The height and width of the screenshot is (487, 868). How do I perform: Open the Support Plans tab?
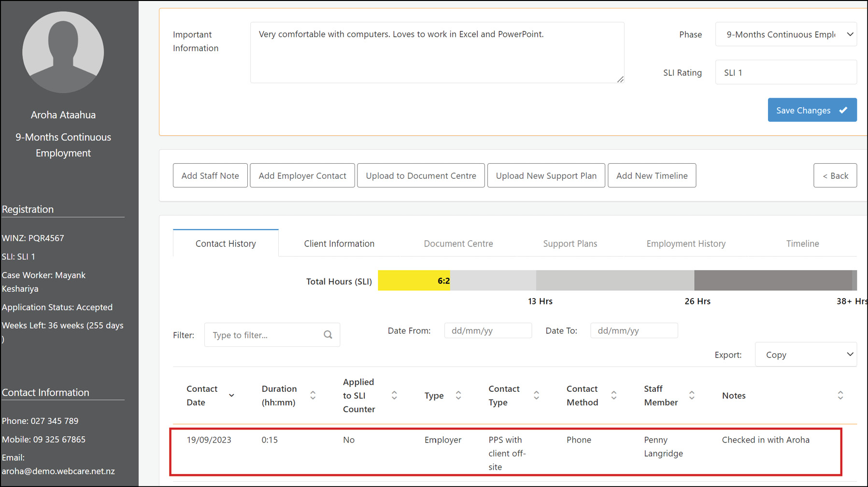[x=570, y=243]
